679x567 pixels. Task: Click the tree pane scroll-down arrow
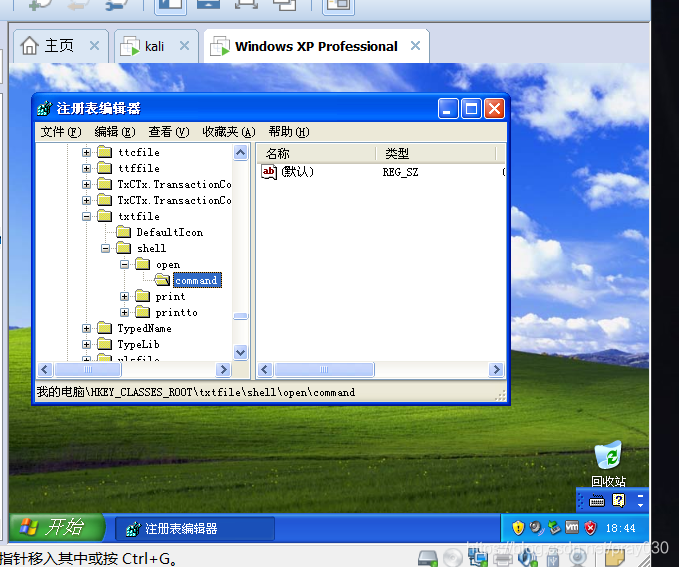[x=240, y=352]
